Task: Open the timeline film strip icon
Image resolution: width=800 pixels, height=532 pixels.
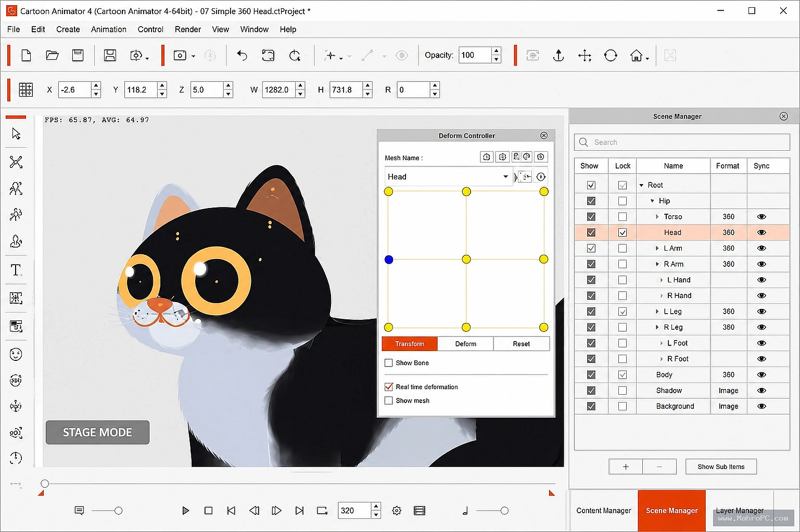Action: (x=420, y=511)
